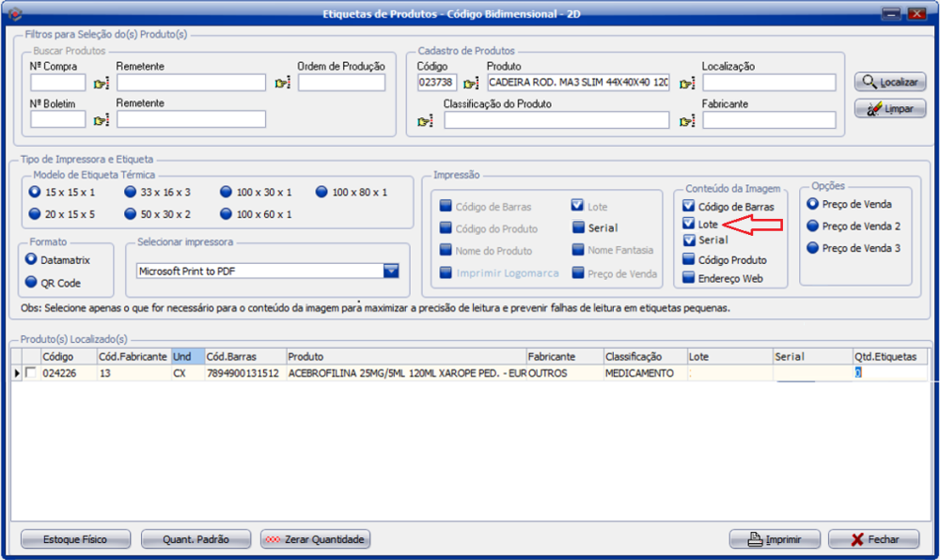Tick the row checkbox for product 024226

click(30, 373)
